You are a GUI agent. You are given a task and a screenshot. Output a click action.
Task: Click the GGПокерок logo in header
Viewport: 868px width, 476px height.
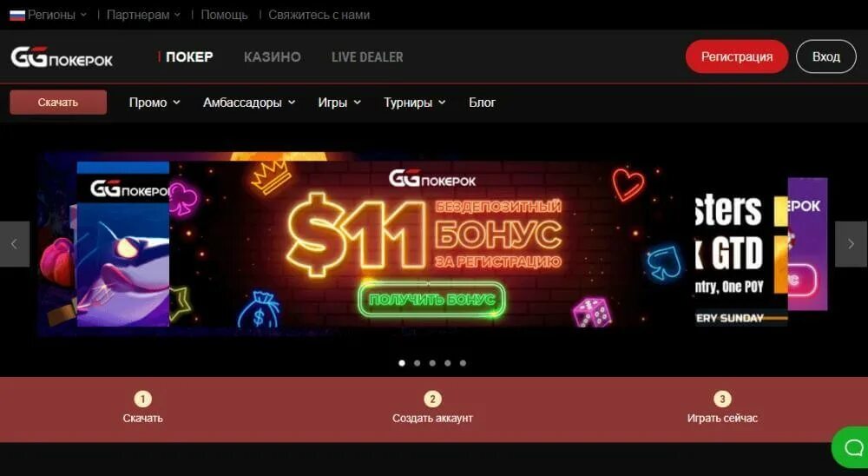62,57
